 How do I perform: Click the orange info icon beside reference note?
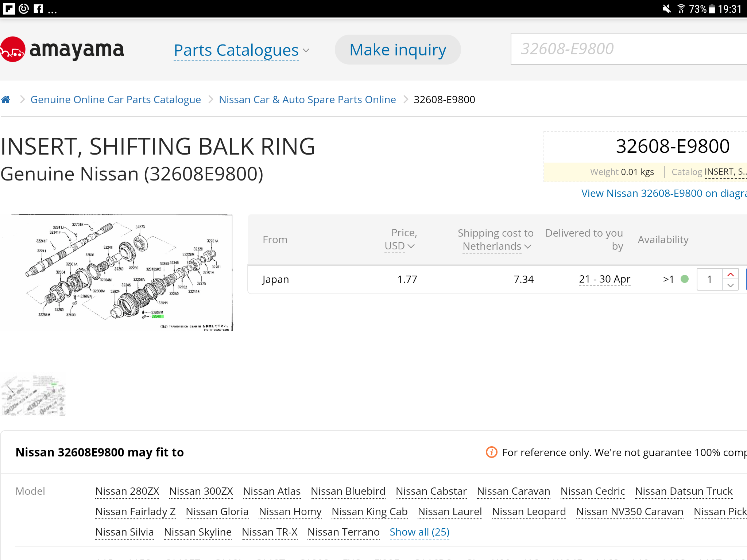pyautogui.click(x=491, y=452)
